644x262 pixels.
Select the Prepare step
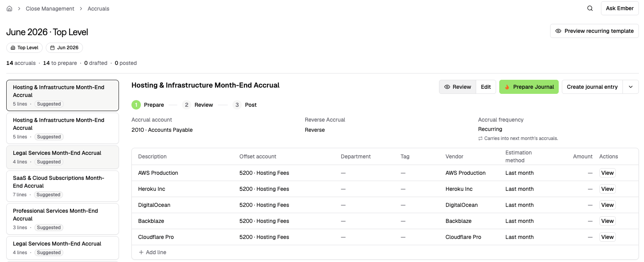point(148,105)
